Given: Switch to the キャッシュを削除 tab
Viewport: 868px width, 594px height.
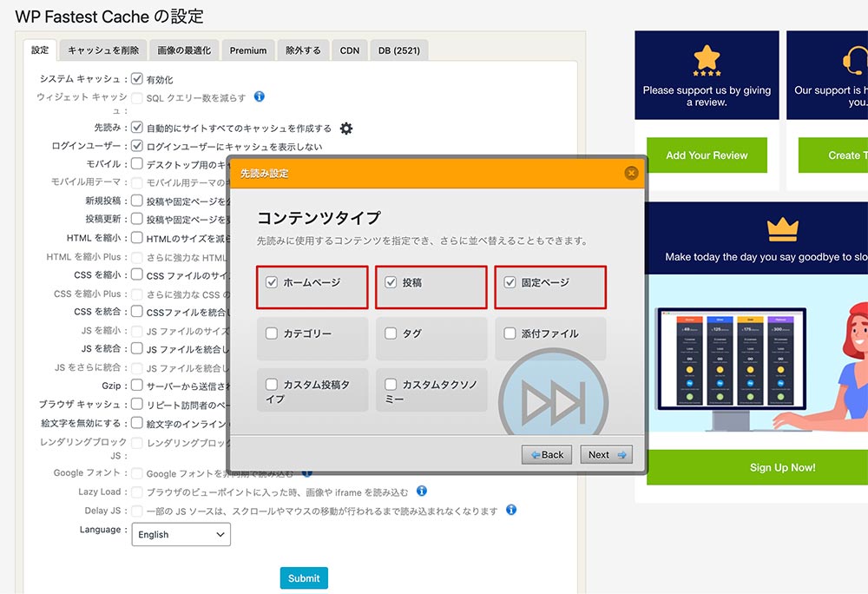Looking at the screenshot, I should tap(103, 50).
